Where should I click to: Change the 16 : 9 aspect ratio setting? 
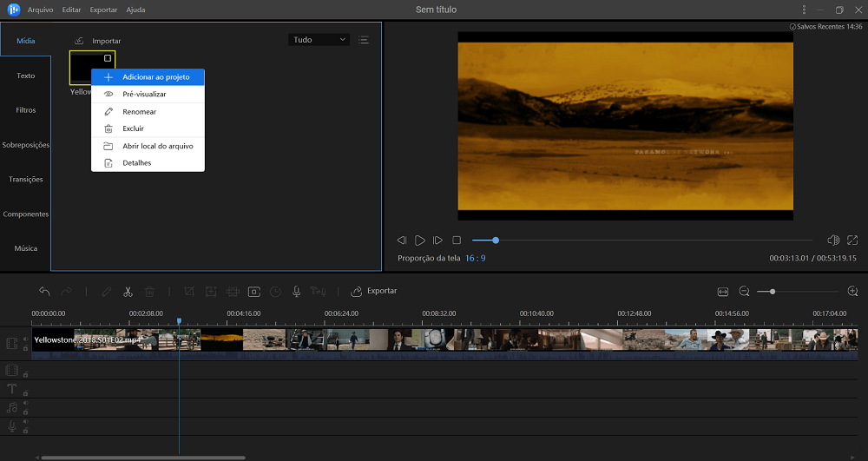pyautogui.click(x=475, y=259)
